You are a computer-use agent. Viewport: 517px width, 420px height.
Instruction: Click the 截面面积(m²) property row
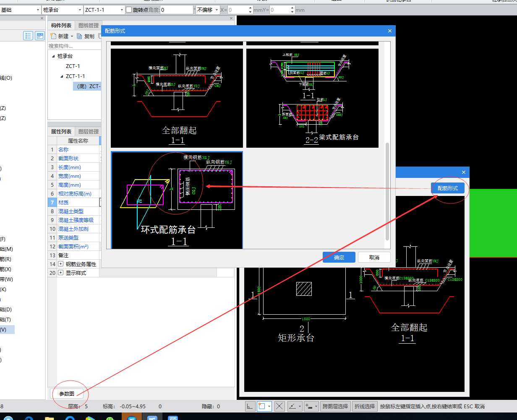pyautogui.click(x=73, y=246)
